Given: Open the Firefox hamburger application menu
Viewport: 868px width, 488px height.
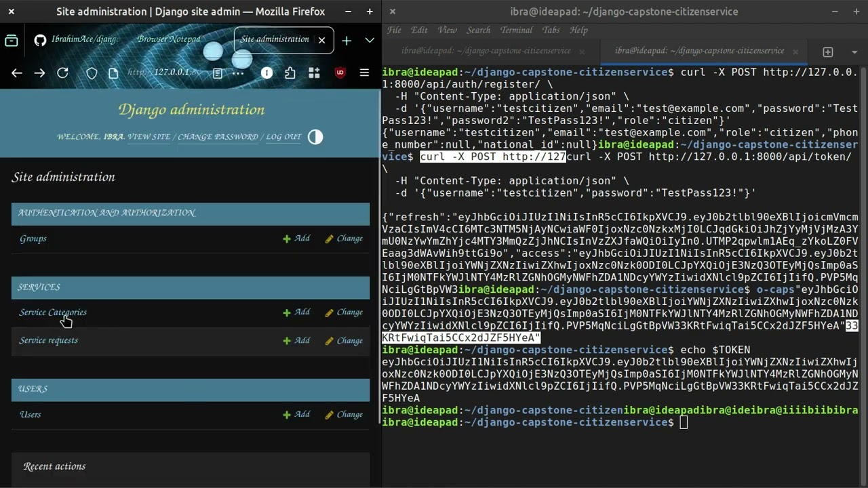Looking at the screenshot, I should click(x=364, y=73).
